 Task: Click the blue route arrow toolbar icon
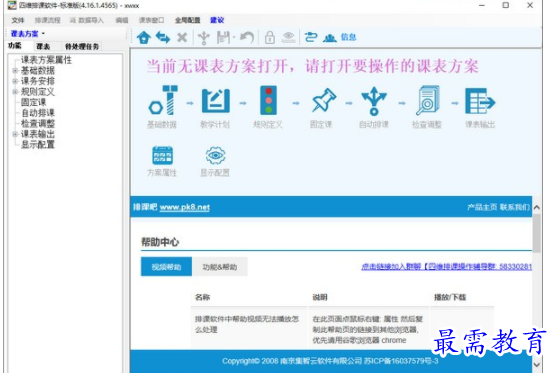click(311, 37)
